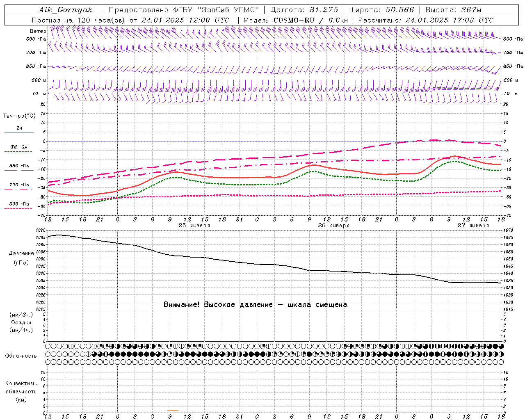Select the (км) convective cloud unit label

[21, 399]
